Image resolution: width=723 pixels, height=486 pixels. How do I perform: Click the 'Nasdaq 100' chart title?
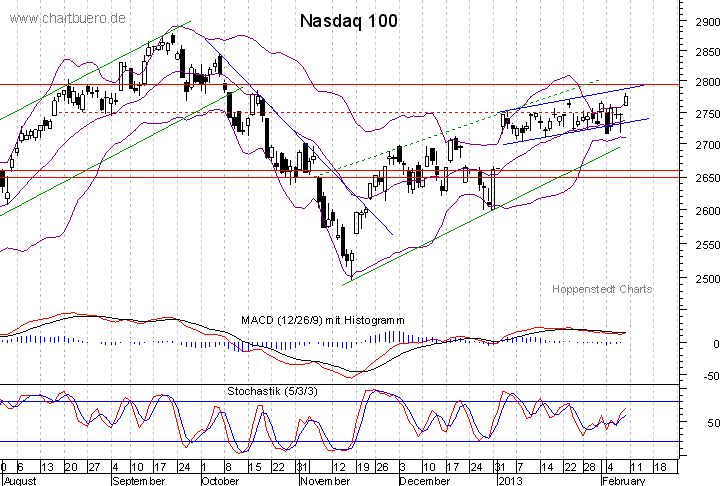tap(349, 21)
